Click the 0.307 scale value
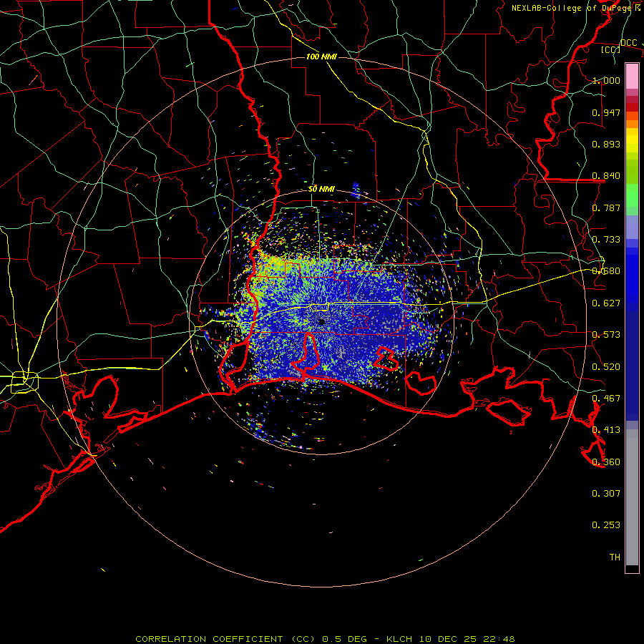 (606, 494)
